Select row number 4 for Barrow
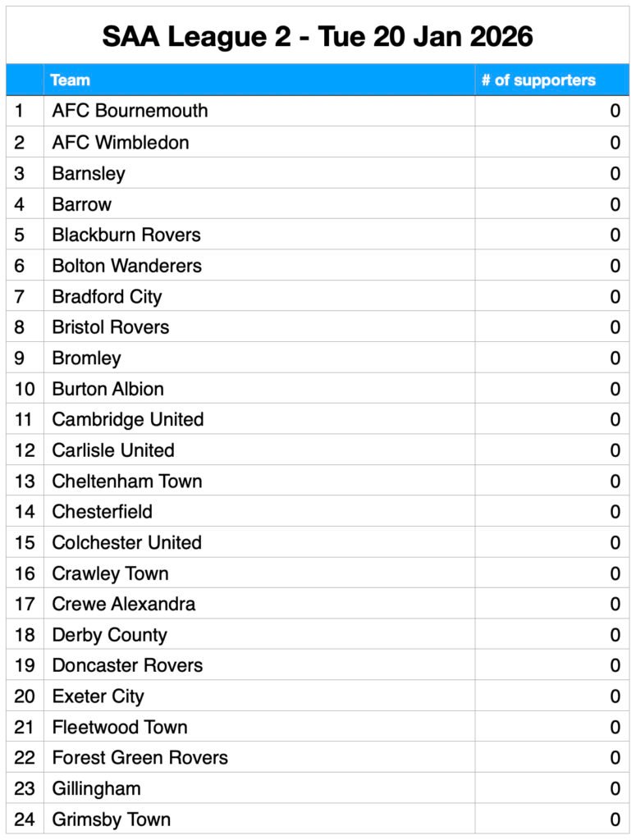This screenshot has height=840, width=636. [20, 204]
